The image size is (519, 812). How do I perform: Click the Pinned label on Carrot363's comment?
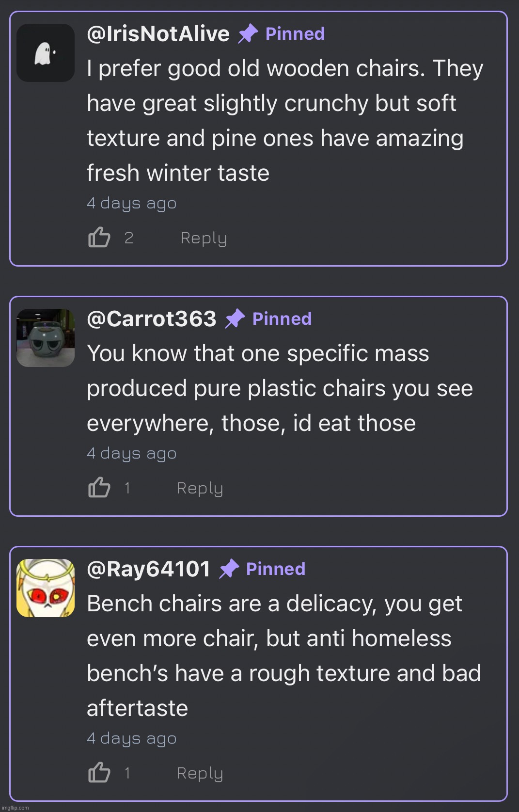click(x=282, y=319)
